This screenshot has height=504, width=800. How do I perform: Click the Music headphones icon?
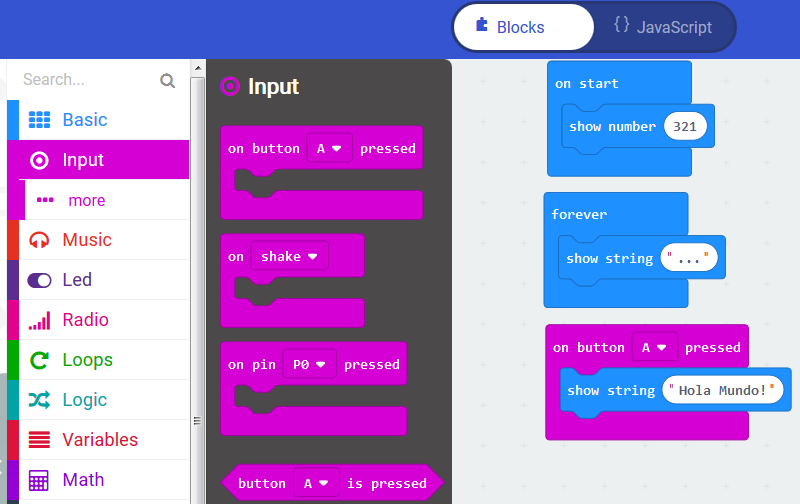click(x=39, y=240)
